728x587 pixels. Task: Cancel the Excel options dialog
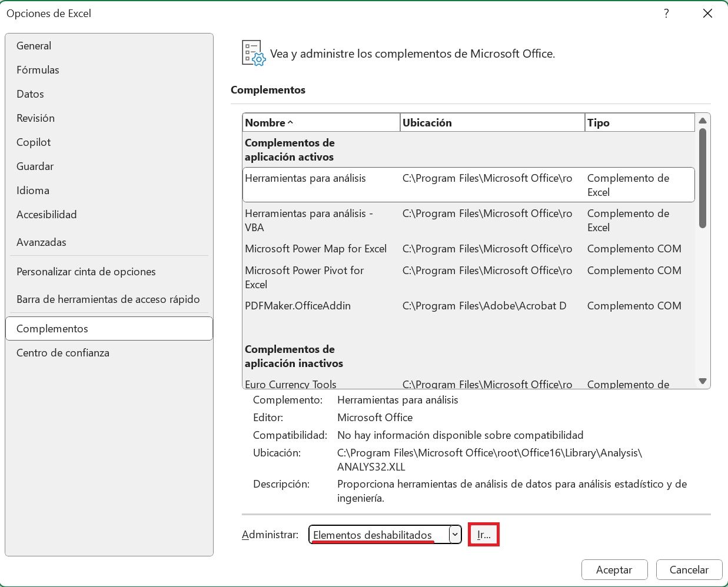689,569
